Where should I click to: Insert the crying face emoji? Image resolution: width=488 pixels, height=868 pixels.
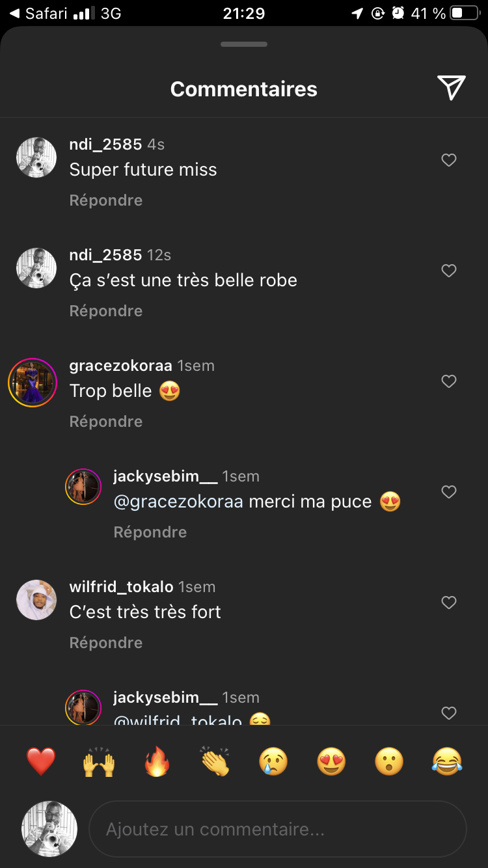point(273,761)
